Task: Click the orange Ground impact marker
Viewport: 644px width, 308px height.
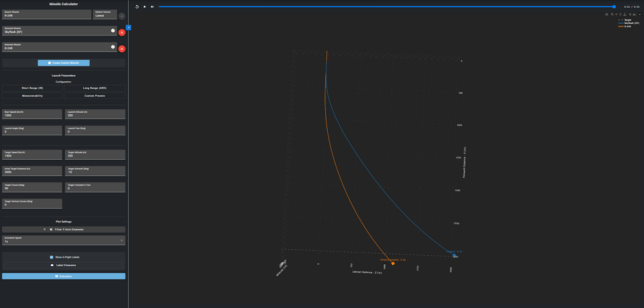Action: point(393,264)
